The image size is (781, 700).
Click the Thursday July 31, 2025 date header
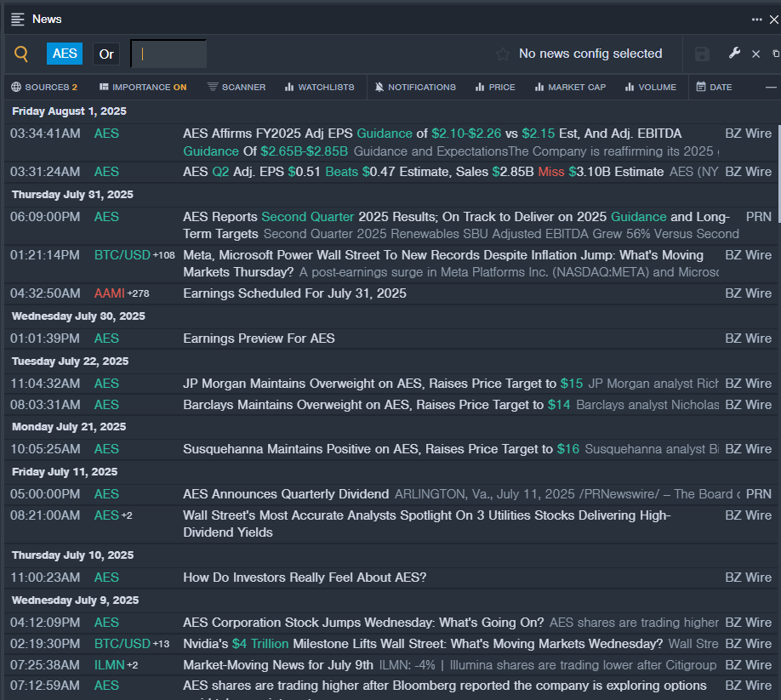72,195
